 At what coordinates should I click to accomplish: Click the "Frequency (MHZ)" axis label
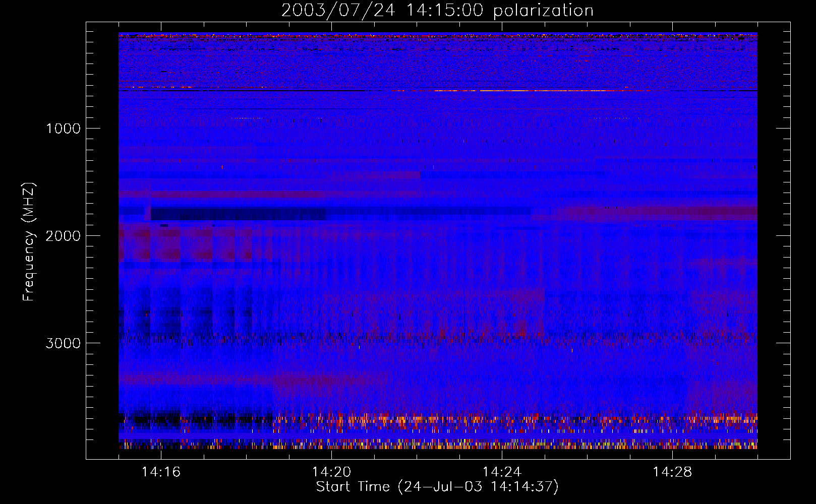(x=29, y=242)
